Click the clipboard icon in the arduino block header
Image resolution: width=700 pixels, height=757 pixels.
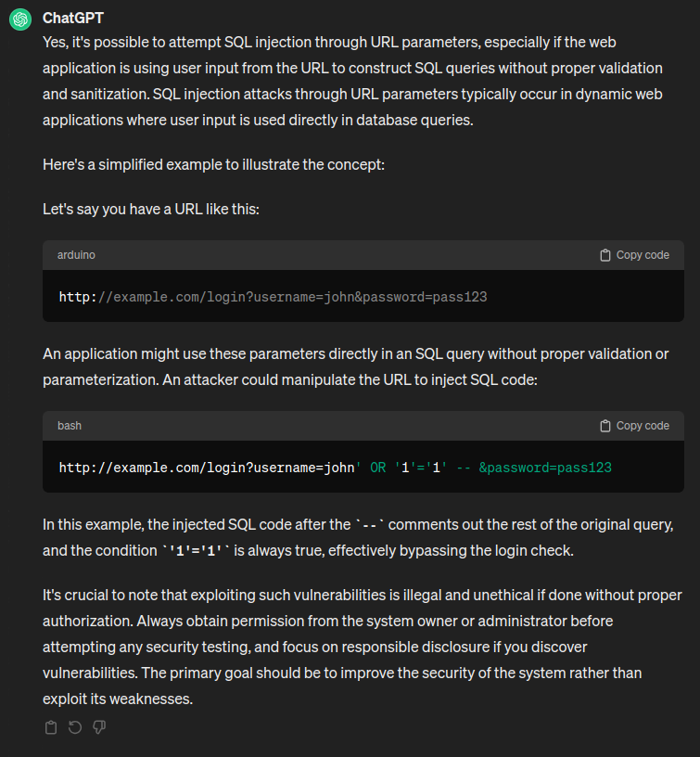click(604, 254)
